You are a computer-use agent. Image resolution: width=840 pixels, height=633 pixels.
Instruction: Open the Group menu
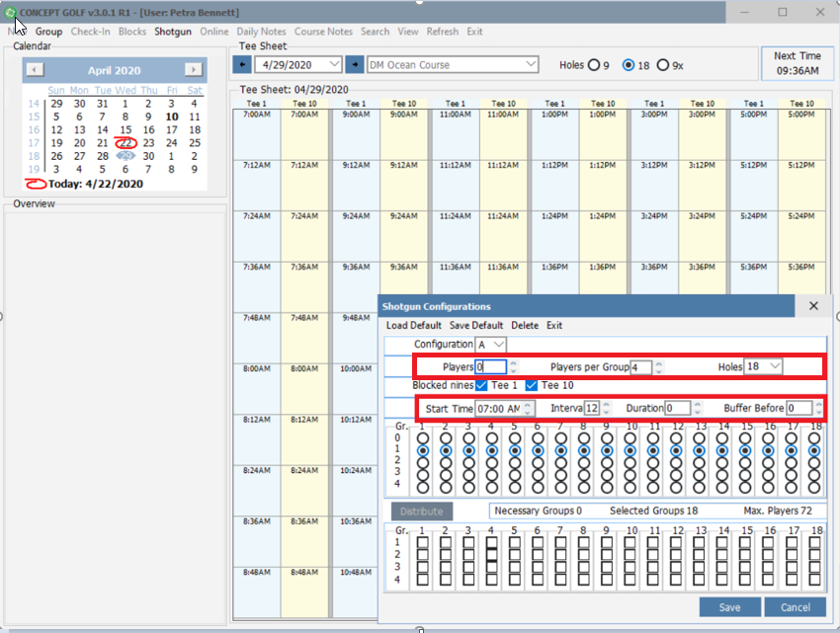click(x=48, y=32)
